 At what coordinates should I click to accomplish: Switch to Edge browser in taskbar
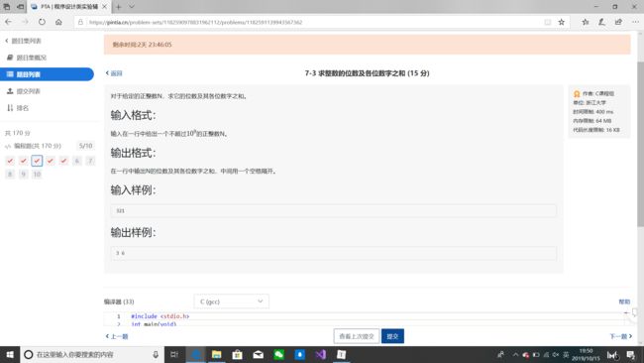196,354
